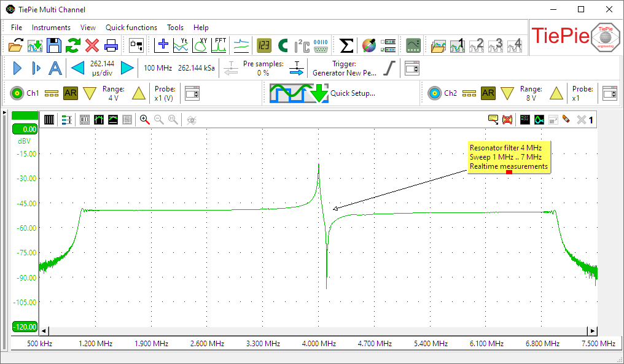Screen dimensions: 624x364
Task: Open the I2C analyzer tool
Action: point(302,45)
